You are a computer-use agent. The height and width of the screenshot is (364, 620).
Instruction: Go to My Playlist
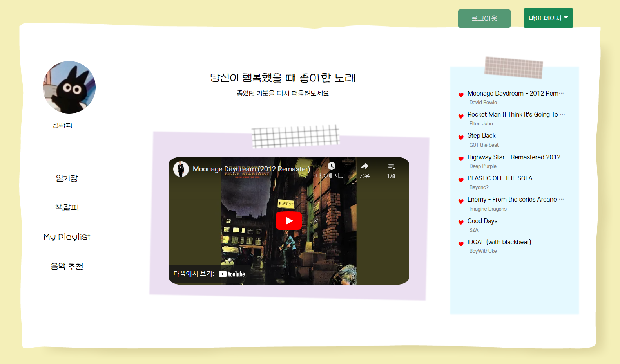click(x=67, y=237)
